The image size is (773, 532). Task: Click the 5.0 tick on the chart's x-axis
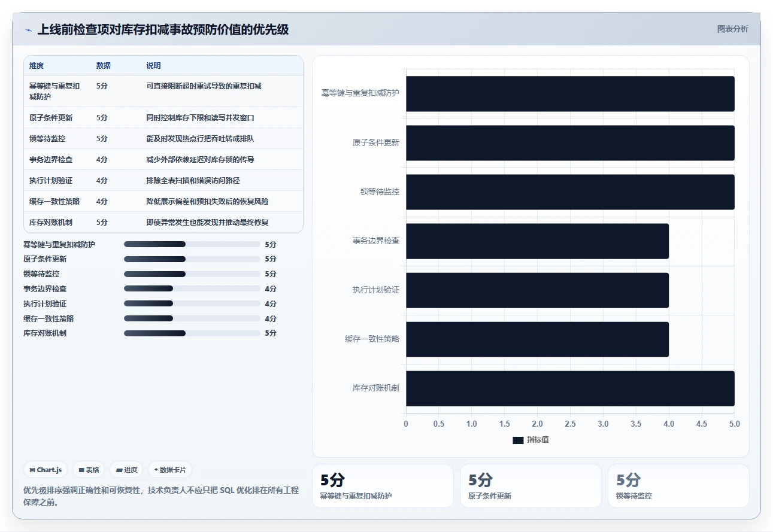pyautogui.click(x=735, y=424)
